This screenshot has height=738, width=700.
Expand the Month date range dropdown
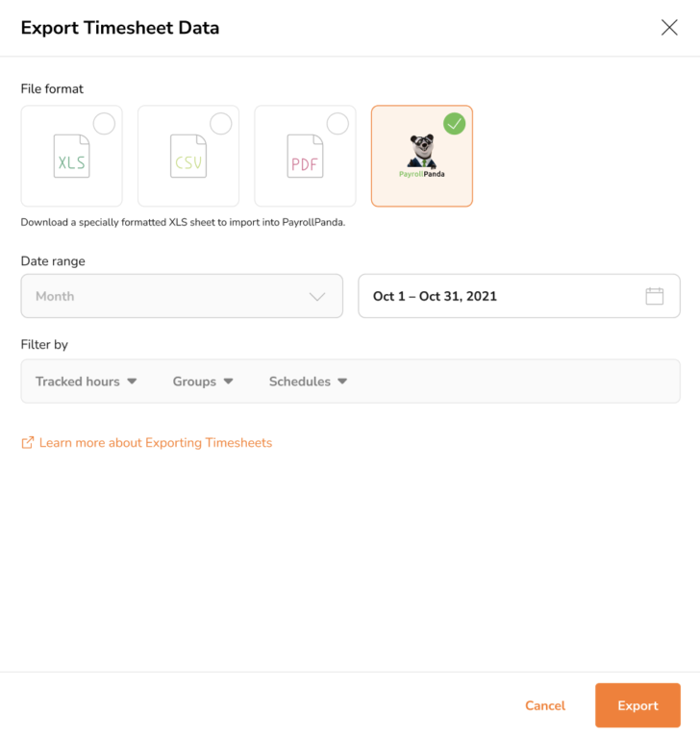(182, 296)
